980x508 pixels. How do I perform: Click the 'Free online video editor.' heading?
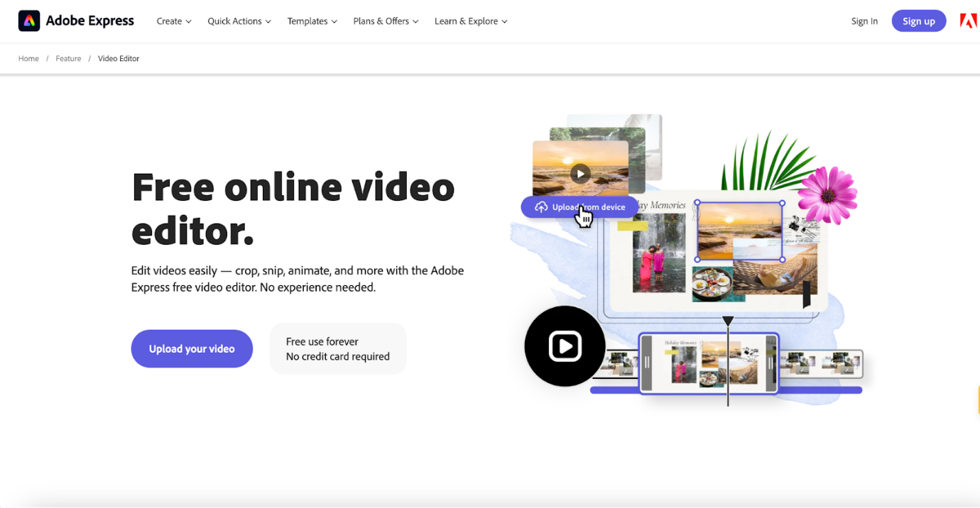pyautogui.click(x=293, y=209)
